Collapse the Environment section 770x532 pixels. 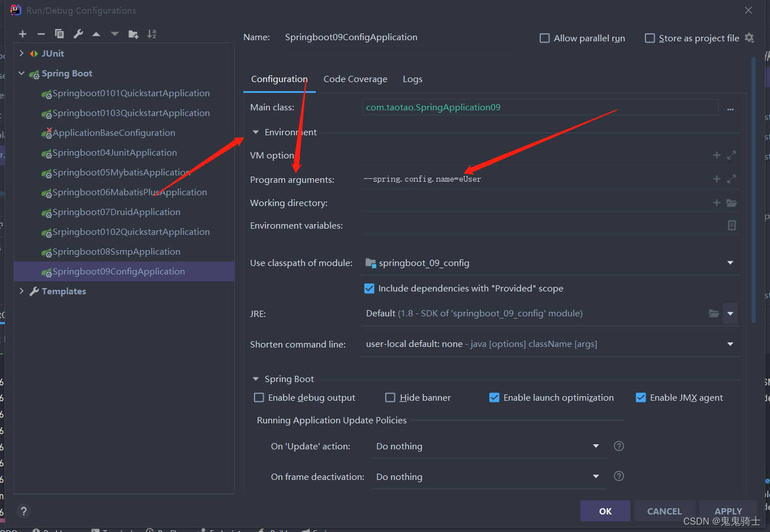256,132
